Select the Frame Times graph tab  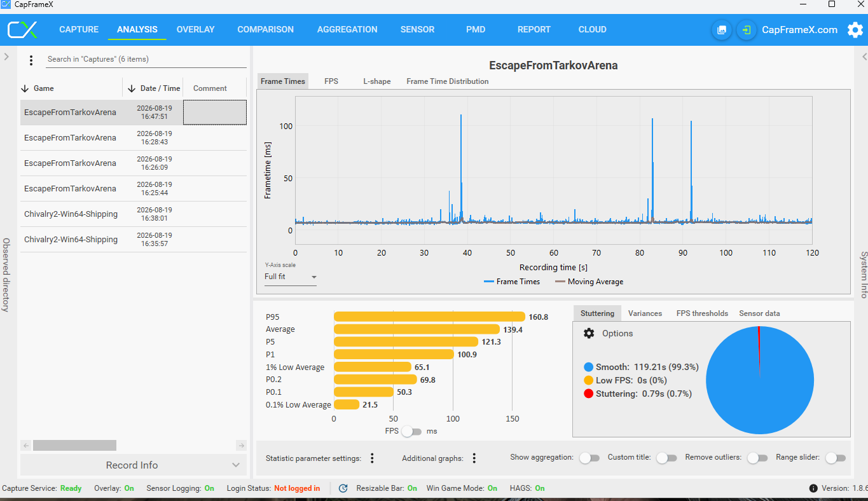283,81
